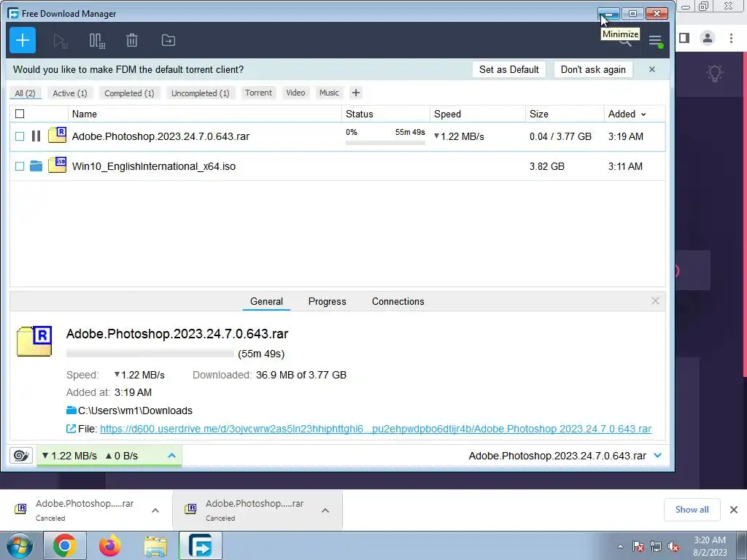Image resolution: width=747 pixels, height=560 pixels.
Task: Switch to the Connections details tab
Action: [x=398, y=301]
